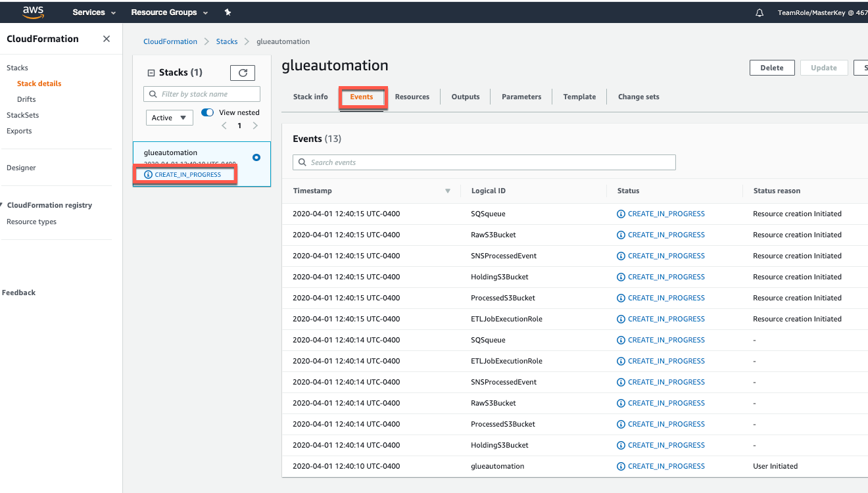
Task: Open the Resource Groups menu
Action: 169,12
